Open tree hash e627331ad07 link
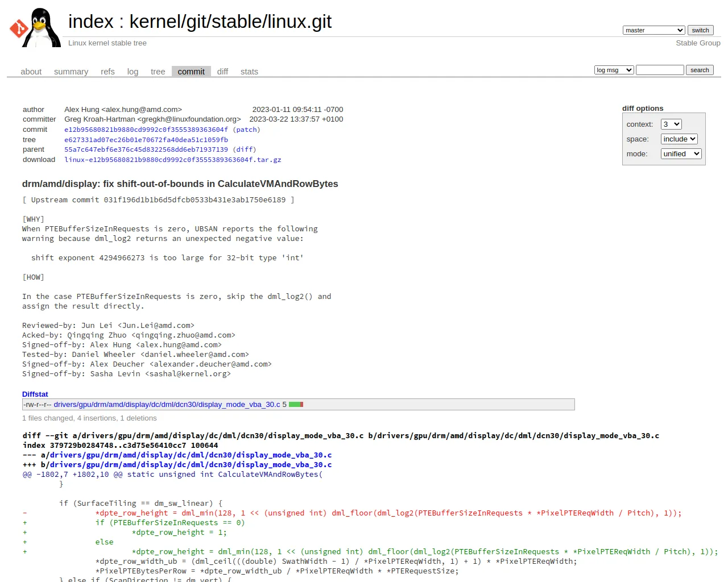 click(x=146, y=140)
